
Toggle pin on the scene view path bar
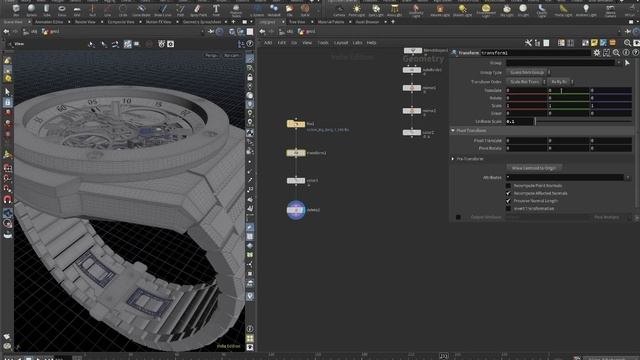[211, 31]
